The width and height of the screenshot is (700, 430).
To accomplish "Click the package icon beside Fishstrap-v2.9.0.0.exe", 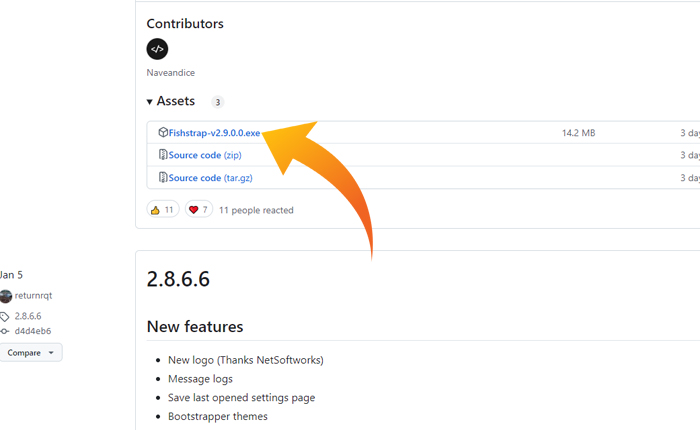I will coord(162,132).
